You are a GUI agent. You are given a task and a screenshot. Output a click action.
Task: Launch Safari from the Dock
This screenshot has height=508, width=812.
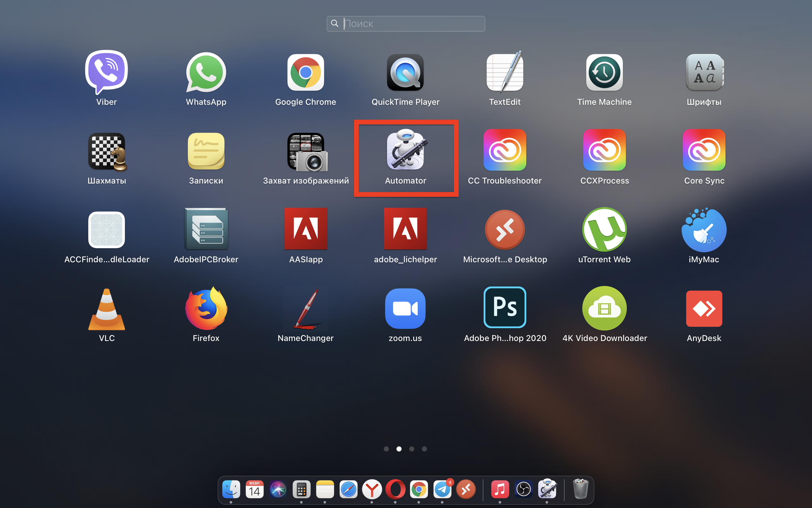coord(348,489)
